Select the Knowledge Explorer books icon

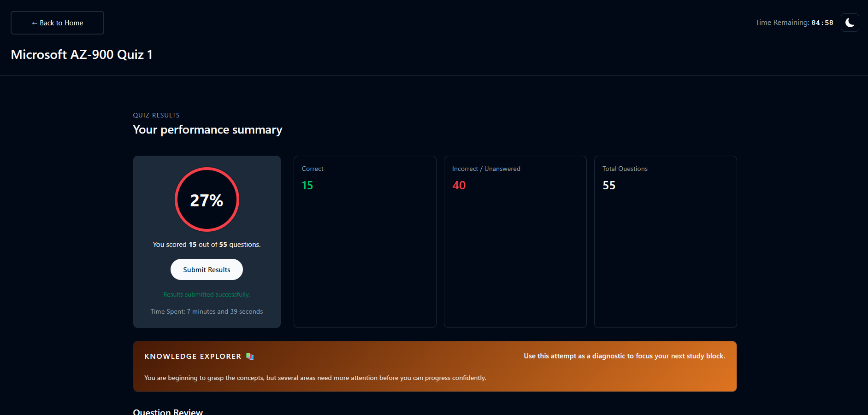point(250,357)
